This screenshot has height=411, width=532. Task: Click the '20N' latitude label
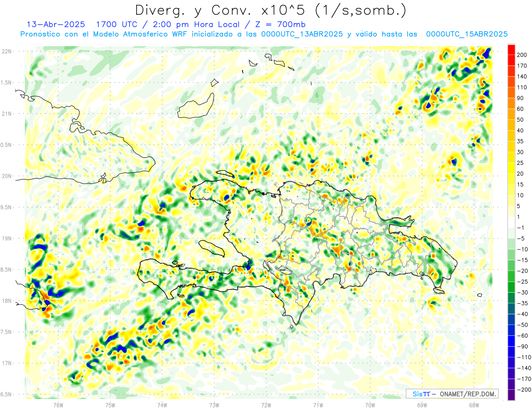point(8,176)
